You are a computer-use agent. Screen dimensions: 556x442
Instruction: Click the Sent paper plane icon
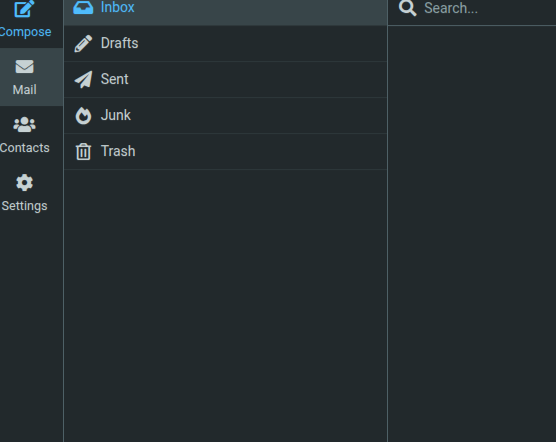click(83, 79)
